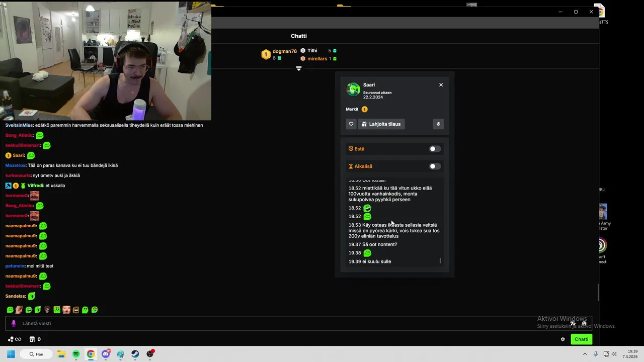
Task: Collapse the gift leaderboard with the arrow
Action: click(299, 68)
